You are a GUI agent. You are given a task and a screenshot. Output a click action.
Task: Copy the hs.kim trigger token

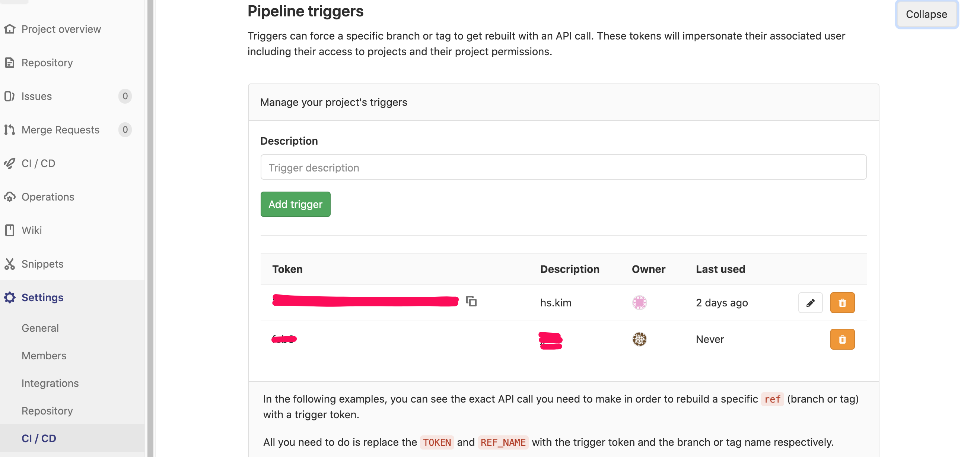tap(471, 302)
